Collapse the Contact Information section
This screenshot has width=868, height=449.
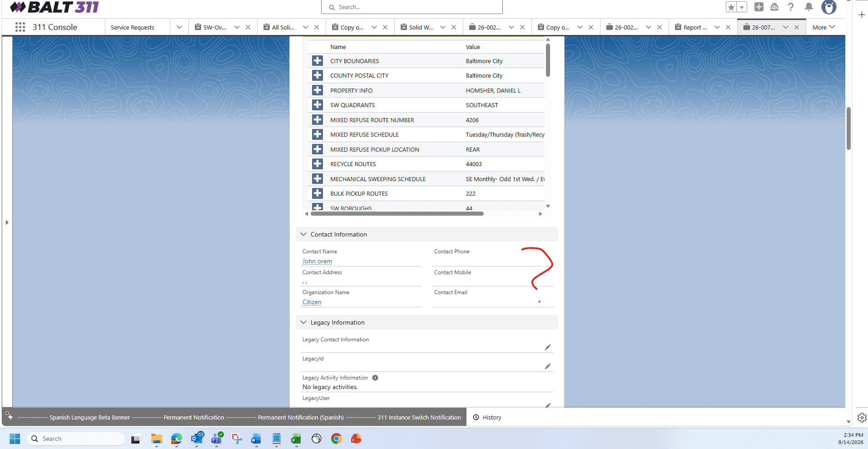303,234
